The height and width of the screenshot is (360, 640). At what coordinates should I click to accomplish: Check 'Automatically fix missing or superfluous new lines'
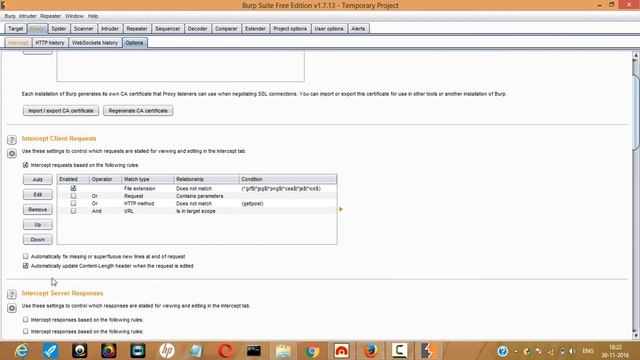point(26,256)
